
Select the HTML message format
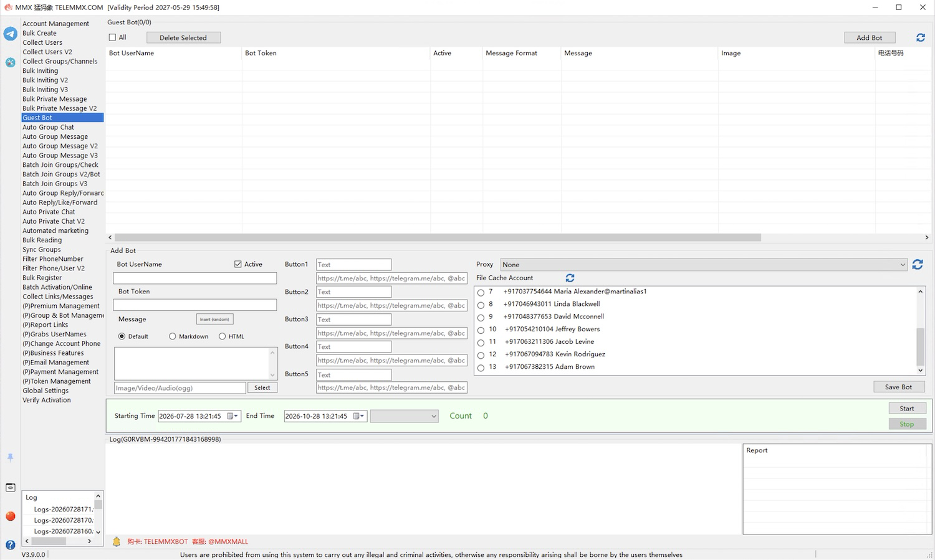[x=223, y=336]
